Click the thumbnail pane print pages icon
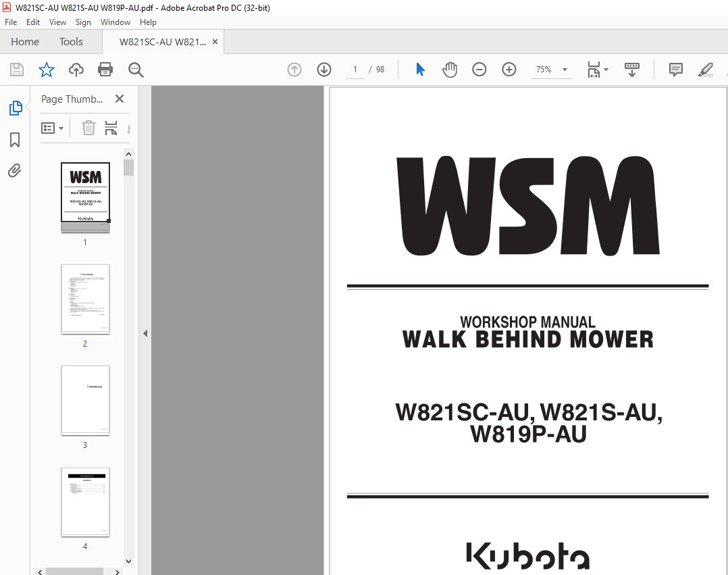This screenshot has width=728, height=575. point(111,128)
